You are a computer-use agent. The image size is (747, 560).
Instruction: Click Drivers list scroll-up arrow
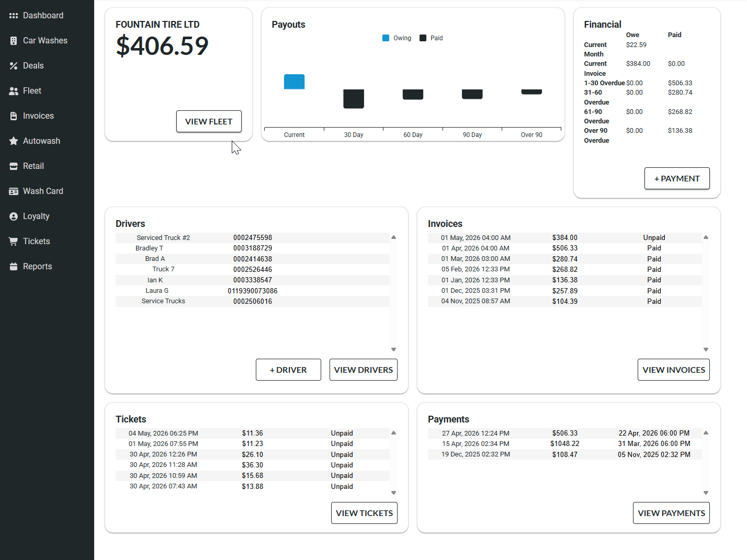393,237
